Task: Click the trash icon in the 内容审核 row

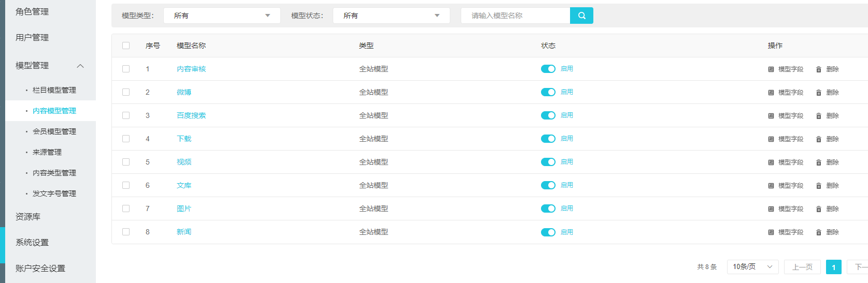Action: (x=819, y=69)
